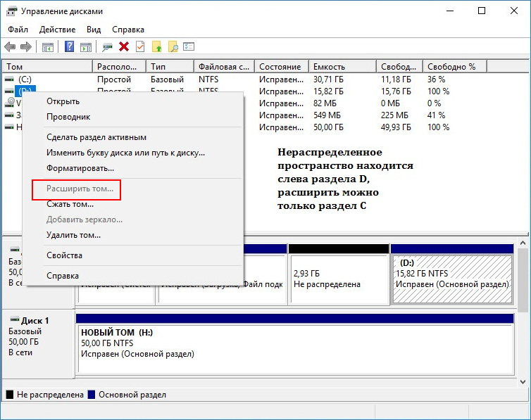Click the 15,82 ГБ capacity cell
This screenshot has width=531, height=420.
pos(328,91)
